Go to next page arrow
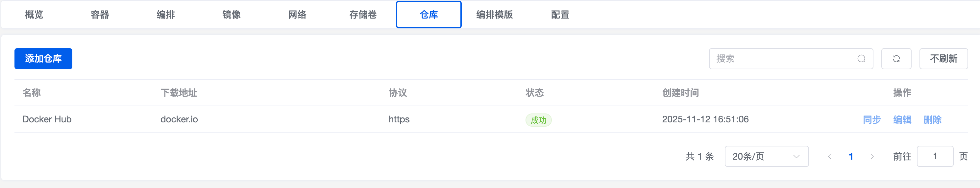This screenshot has width=980, height=188. click(x=872, y=156)
